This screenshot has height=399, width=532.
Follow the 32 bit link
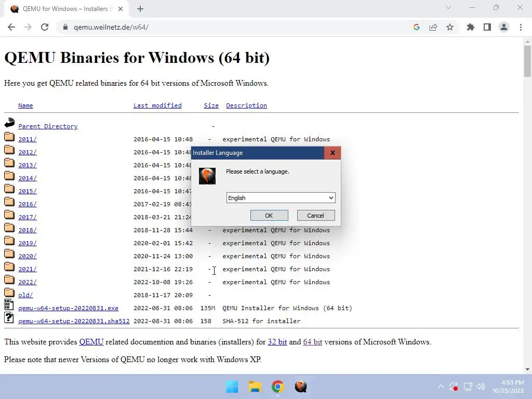point(277,342)
